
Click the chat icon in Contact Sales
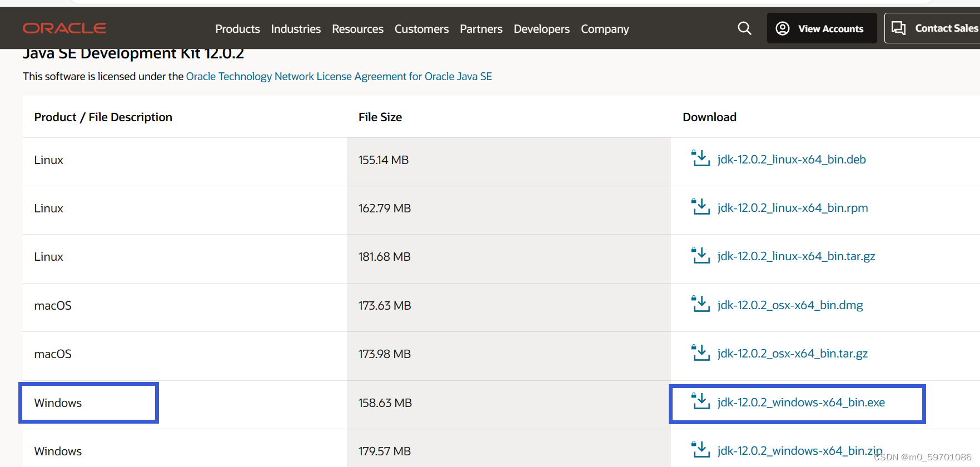[x=898, y=28]
